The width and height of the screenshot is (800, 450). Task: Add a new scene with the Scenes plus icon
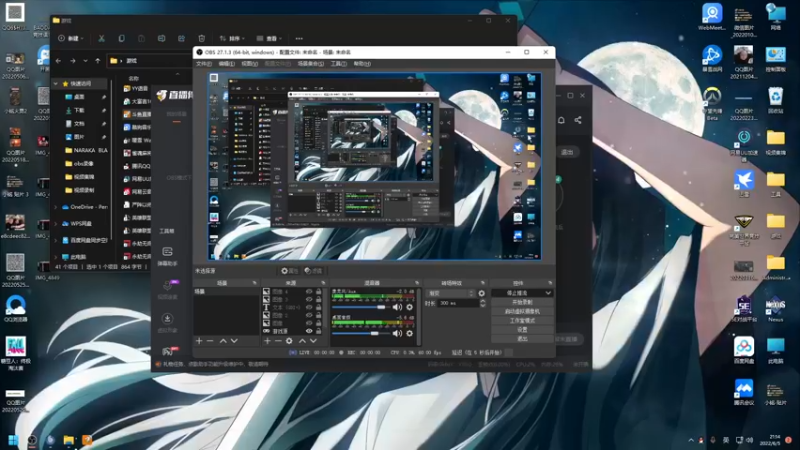[199, 341]
